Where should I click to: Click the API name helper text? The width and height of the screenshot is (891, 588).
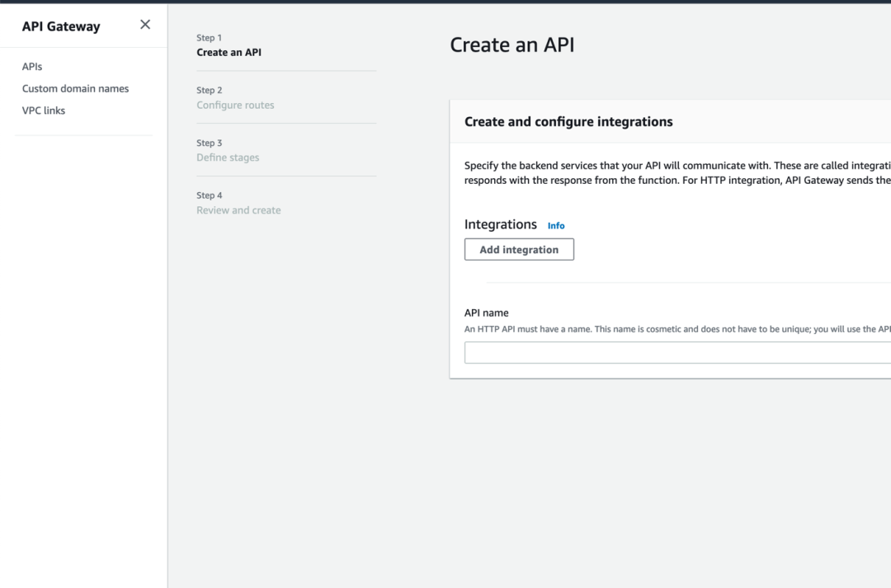coord(676,330)
